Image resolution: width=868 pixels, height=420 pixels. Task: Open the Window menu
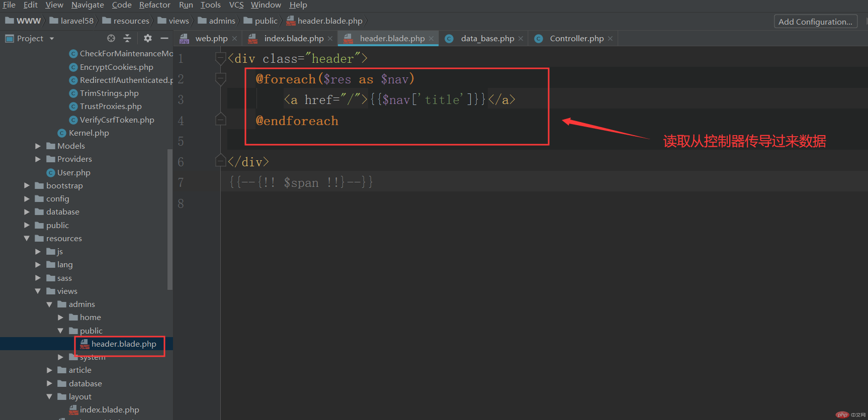pyautogui.click(x=266, y=5)
